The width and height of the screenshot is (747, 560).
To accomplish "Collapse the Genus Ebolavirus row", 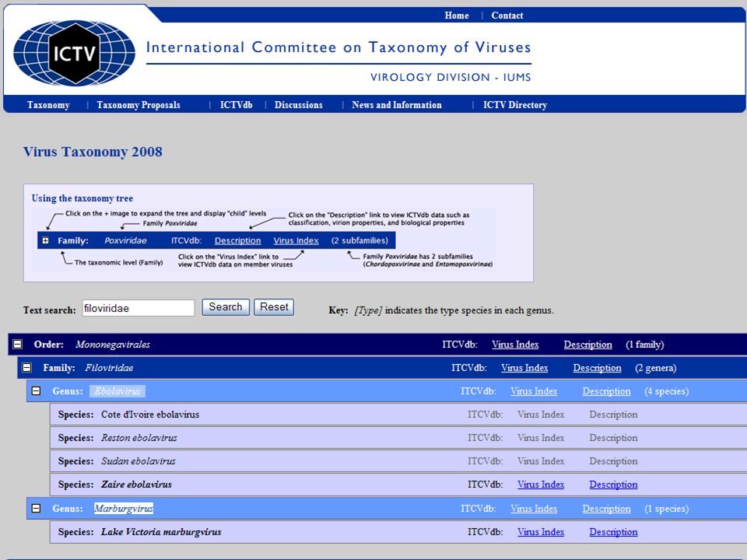I will (x=36, y=390).
